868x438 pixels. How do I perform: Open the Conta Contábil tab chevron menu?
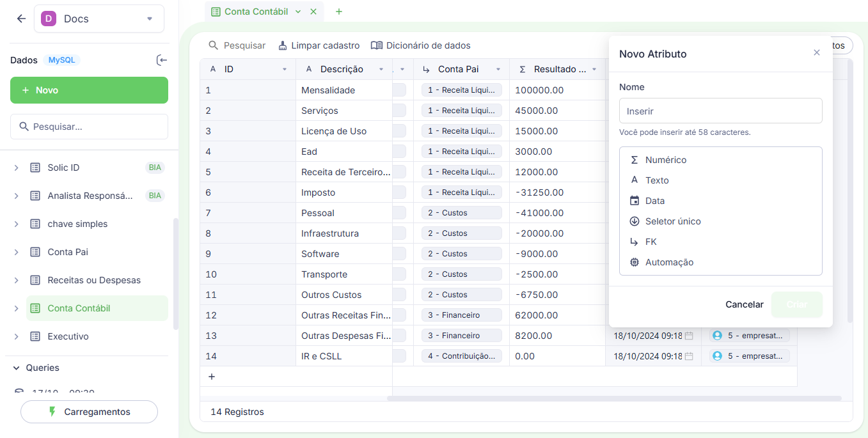298,12
